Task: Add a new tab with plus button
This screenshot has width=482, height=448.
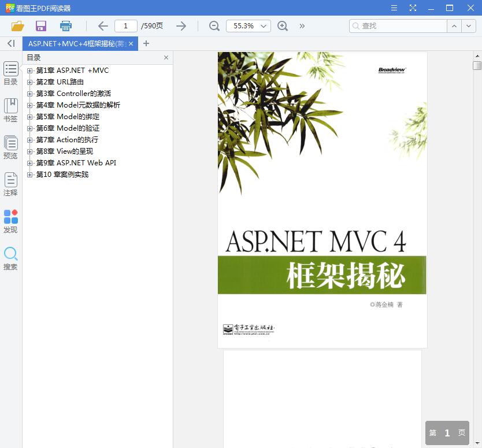Action: pyautogui.click(x=146, y=44)
